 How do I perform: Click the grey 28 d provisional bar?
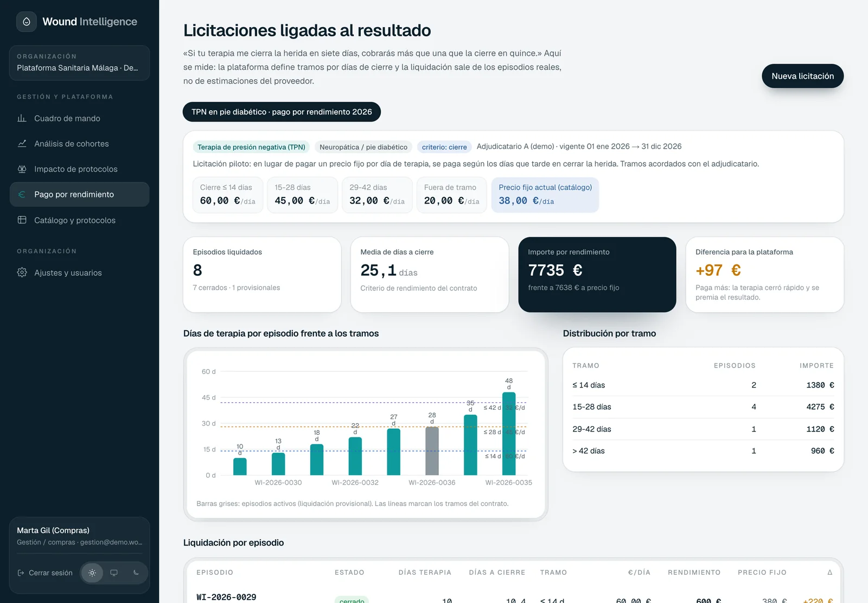(x=432, y=451)
